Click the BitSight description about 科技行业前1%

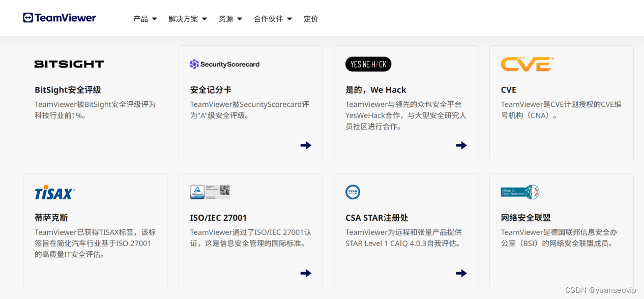95,110
